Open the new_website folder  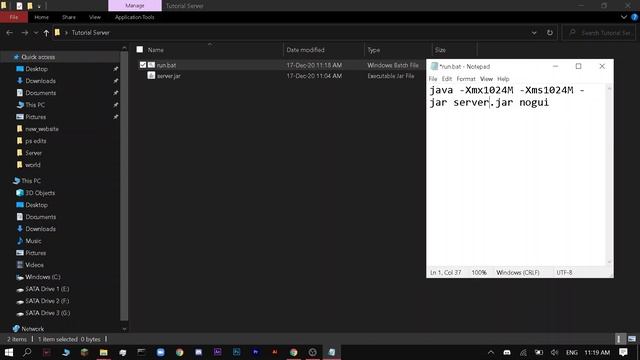pos(42,129)
